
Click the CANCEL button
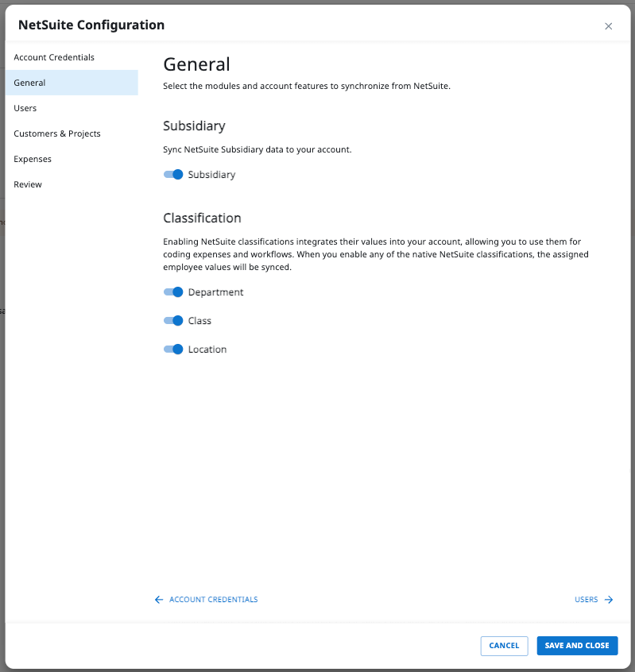tap(504, 646)
